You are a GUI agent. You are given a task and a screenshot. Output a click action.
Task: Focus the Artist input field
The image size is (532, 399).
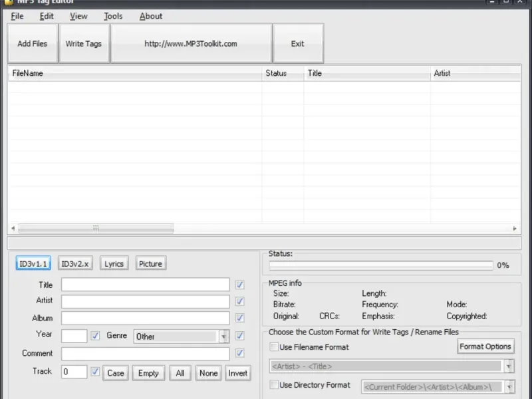coord(145,301)
